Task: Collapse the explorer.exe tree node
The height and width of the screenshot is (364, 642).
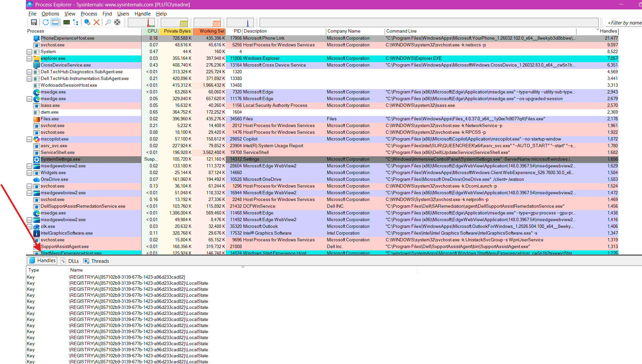Action: pos(29,58)
